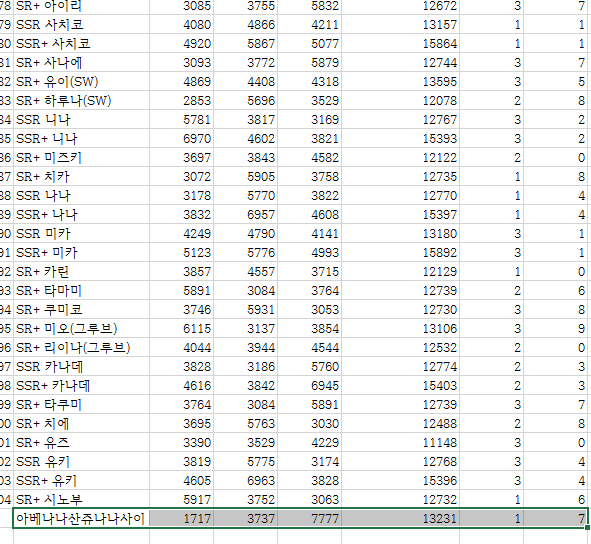Click the highlighted cell 13231
The height and width of the screenshot is (544, 591).
tap(400, 518)
